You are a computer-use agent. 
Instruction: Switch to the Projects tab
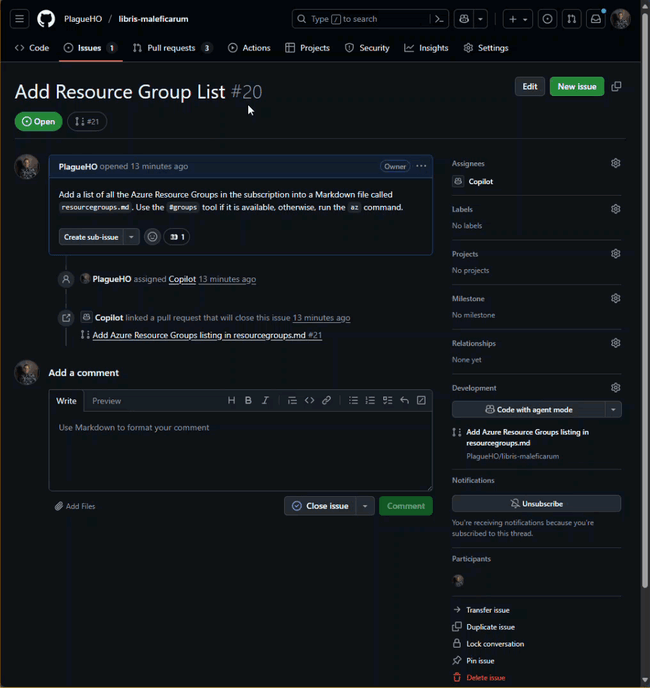coord(308,48)
